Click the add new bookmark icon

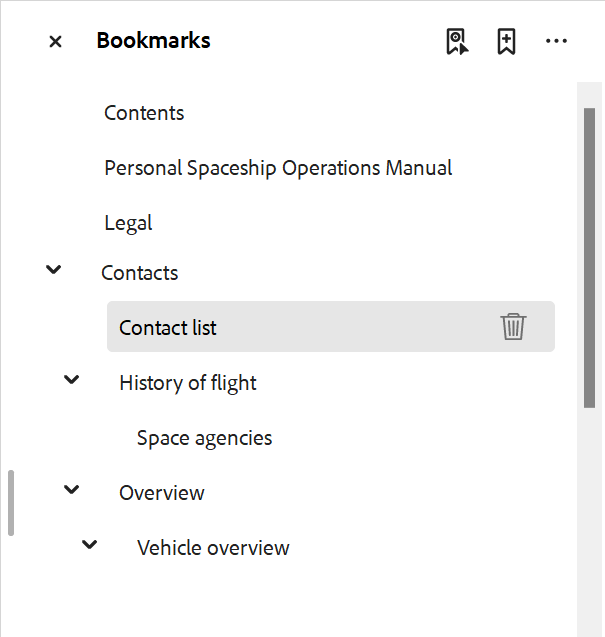(507, 42)
